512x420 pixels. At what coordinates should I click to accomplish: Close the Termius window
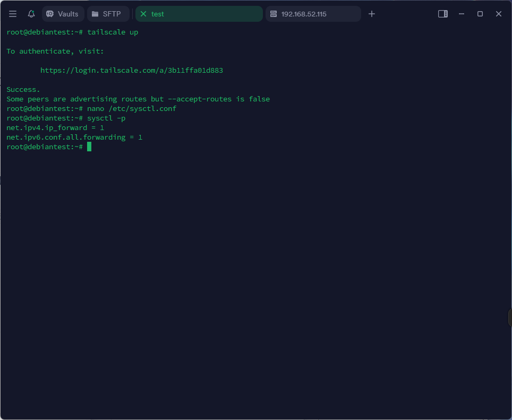(x=499, y=14)
